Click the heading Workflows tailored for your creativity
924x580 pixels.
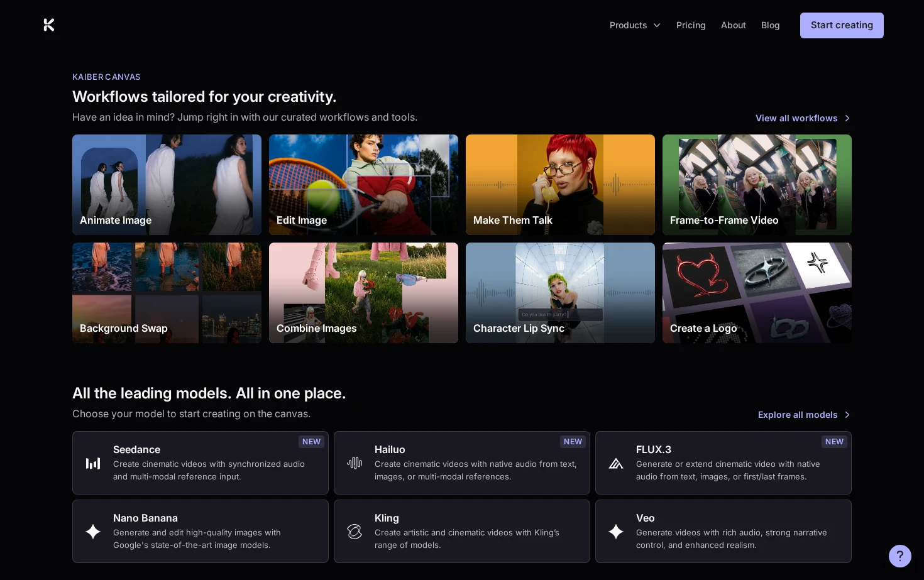tap(204, 97)
